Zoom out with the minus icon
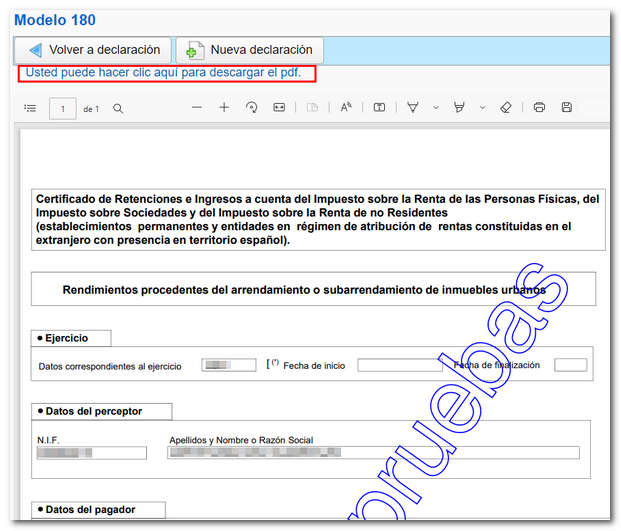The height and width of the screenshot is (531, 621). [197, 108]
